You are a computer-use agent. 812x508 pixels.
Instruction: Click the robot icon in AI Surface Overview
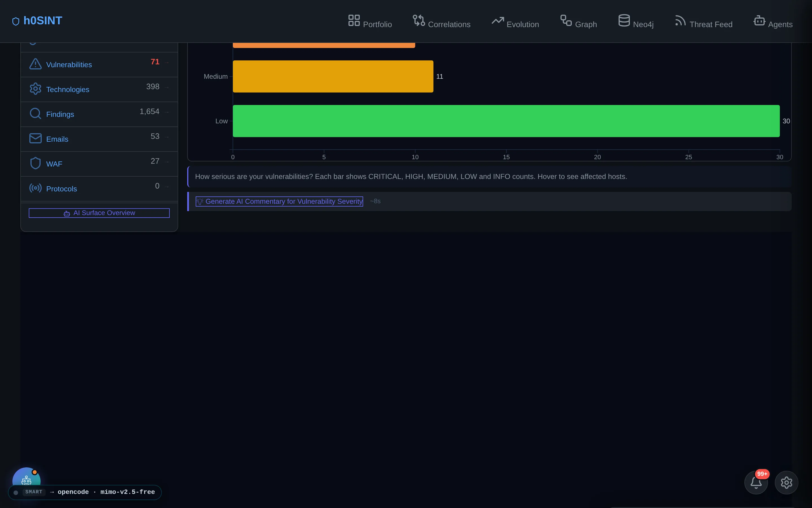pyautogui.click(x=67, y=214)
